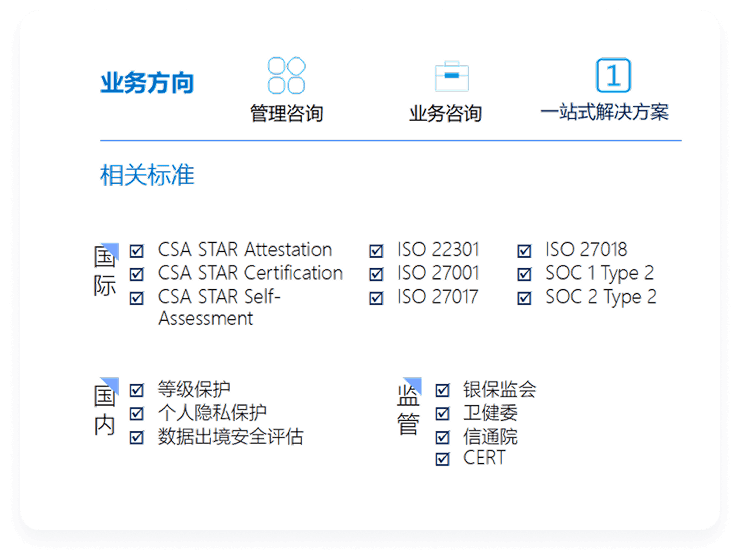740x560 pixels.
Task: Select the 管理咨询 tab label
Action: pos(286,113)
